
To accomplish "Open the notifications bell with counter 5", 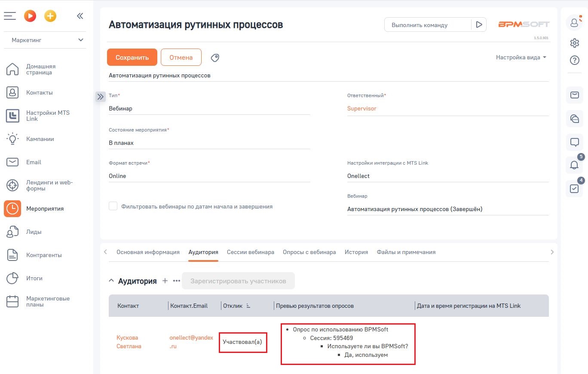I will (574, 166).
